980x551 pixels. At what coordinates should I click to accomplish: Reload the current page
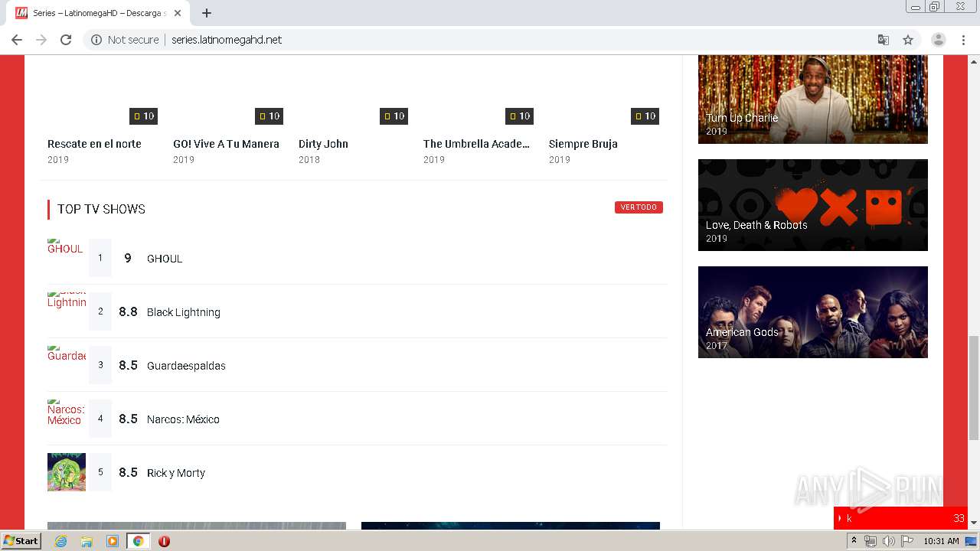(x=66, y=40)
